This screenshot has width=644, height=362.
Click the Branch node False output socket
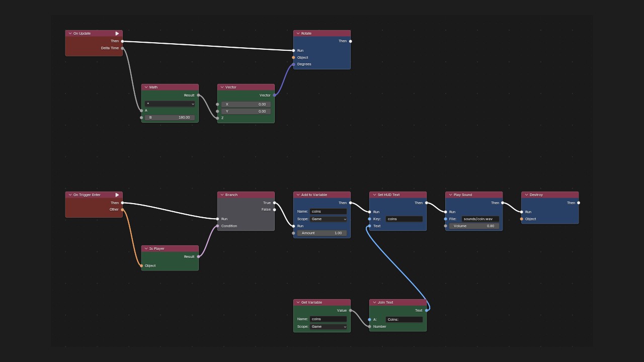[x=274, y=210]
